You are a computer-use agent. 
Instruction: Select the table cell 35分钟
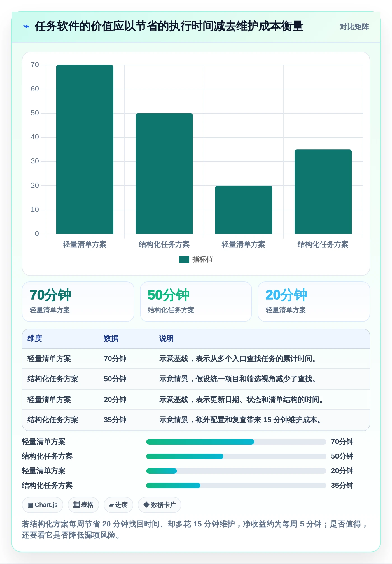click(115, 420)
